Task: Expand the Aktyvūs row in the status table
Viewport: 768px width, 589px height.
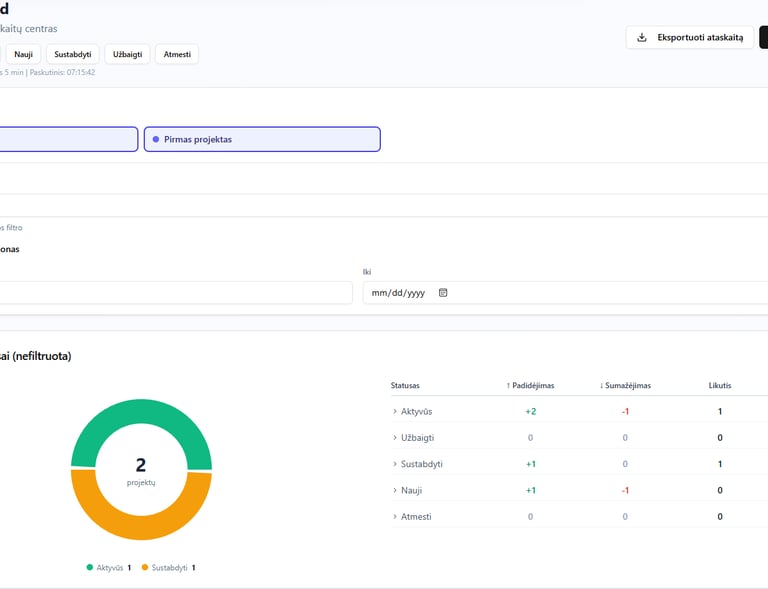Action: point(395,411)
